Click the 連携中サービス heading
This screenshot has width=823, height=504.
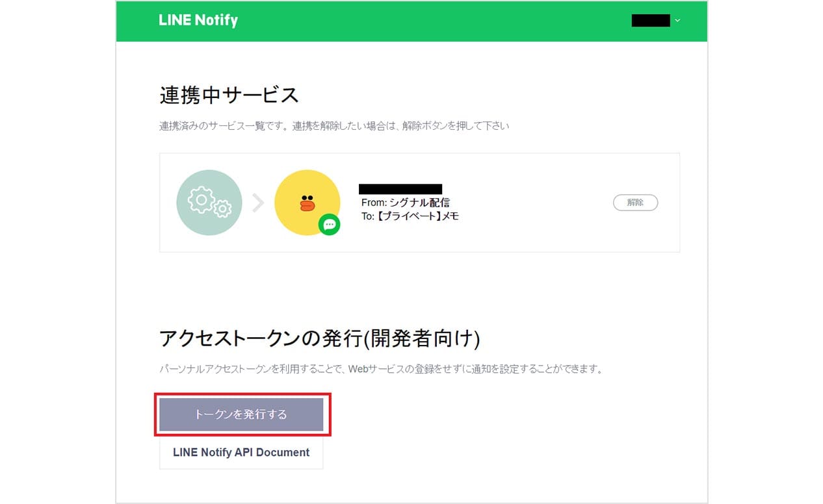tap(229, 95)
